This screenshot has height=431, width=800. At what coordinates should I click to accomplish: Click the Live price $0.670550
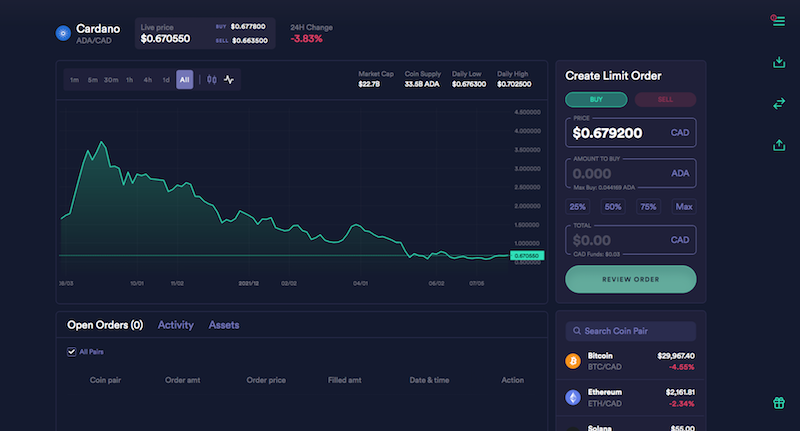[x=165, y=39]
